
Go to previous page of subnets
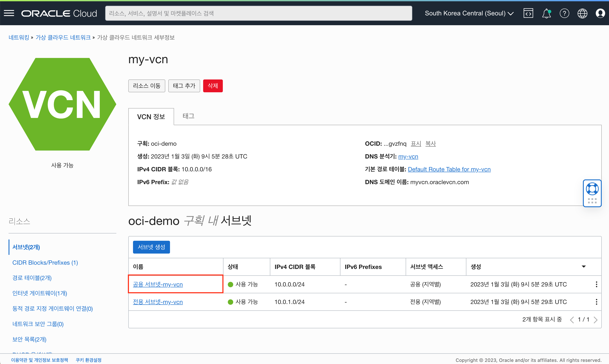coord(572,320)
